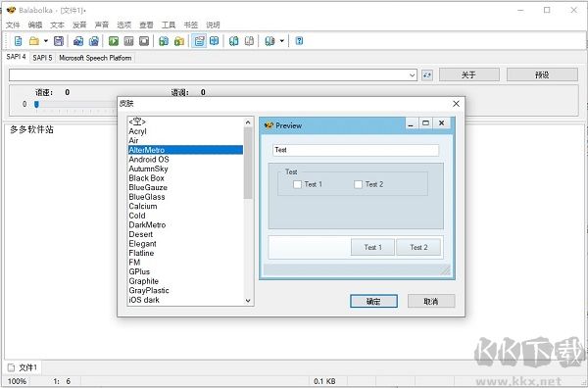Select the Acryl skin
Screen dimensions: 588x388
pos(185,131)
